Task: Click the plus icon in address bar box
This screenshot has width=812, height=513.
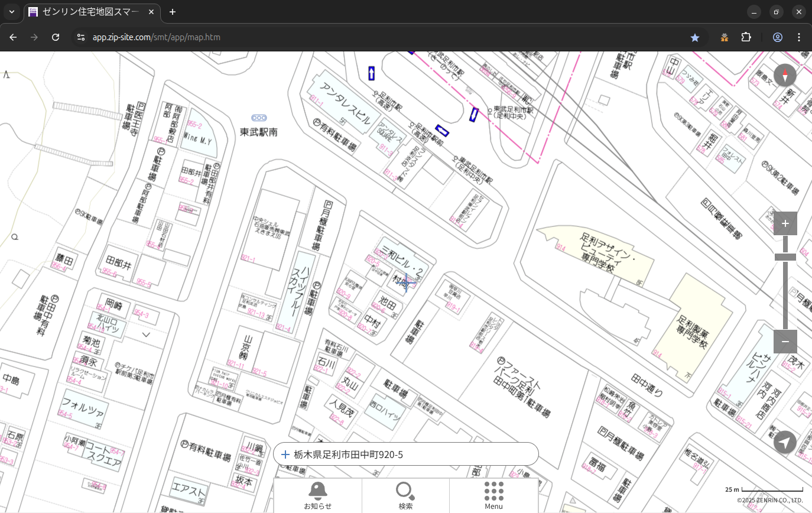Action: tap(285, 454)
